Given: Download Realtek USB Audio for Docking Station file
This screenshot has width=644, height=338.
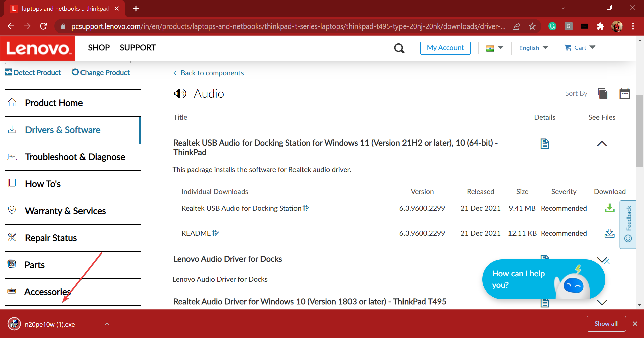Looking at the screenshot, I should click(x=609, y=208).
